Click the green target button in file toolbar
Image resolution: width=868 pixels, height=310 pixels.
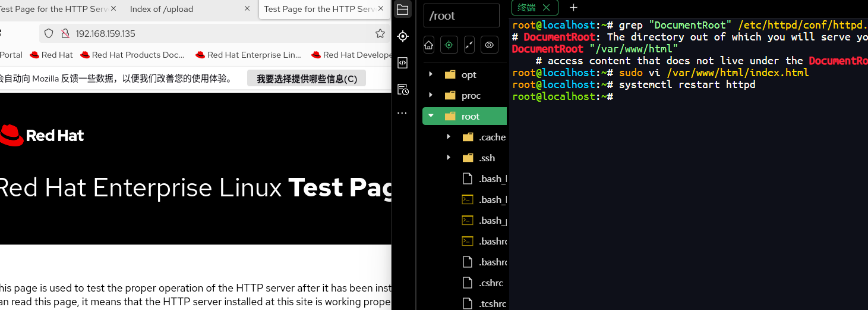[449, 45]
